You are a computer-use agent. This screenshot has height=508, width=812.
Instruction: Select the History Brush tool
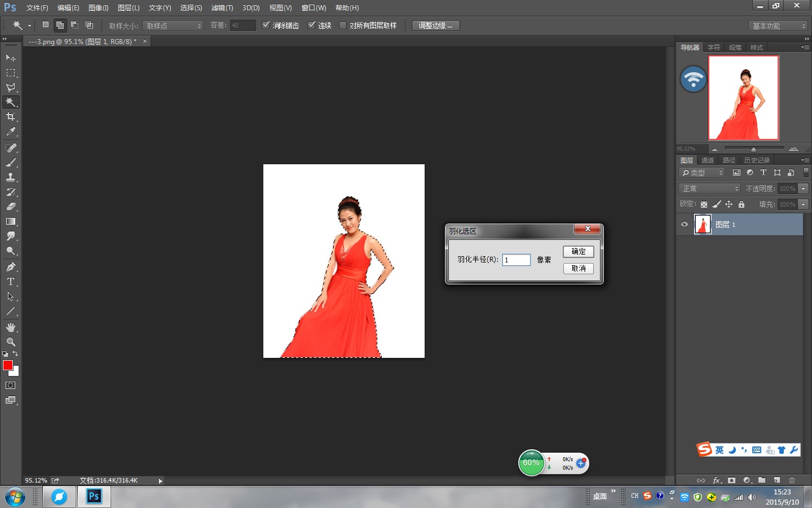click(11, 192)
